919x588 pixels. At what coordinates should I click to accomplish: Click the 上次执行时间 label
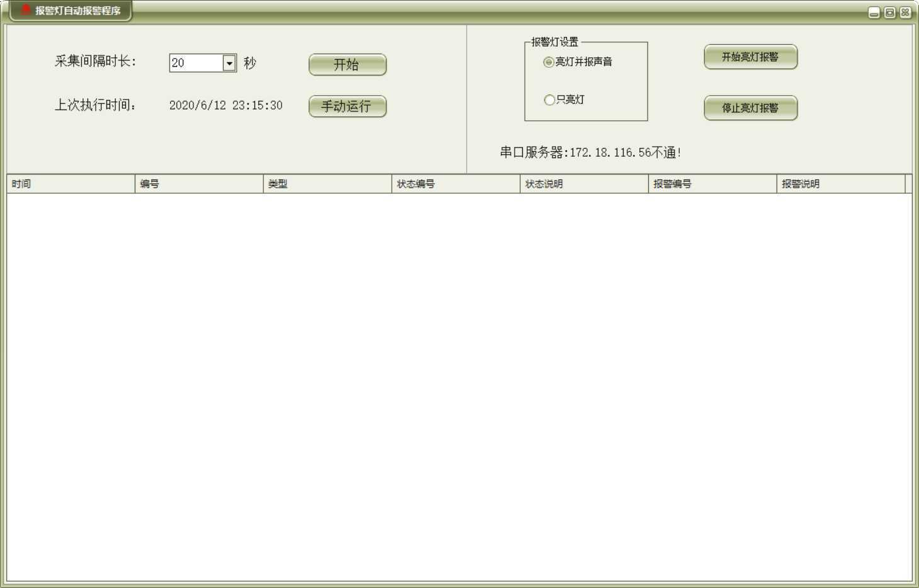point(95,105)
